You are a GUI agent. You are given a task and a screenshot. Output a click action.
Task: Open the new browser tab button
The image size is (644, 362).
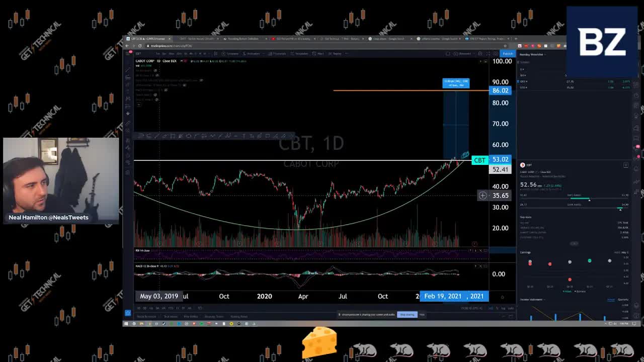[515, 39]
